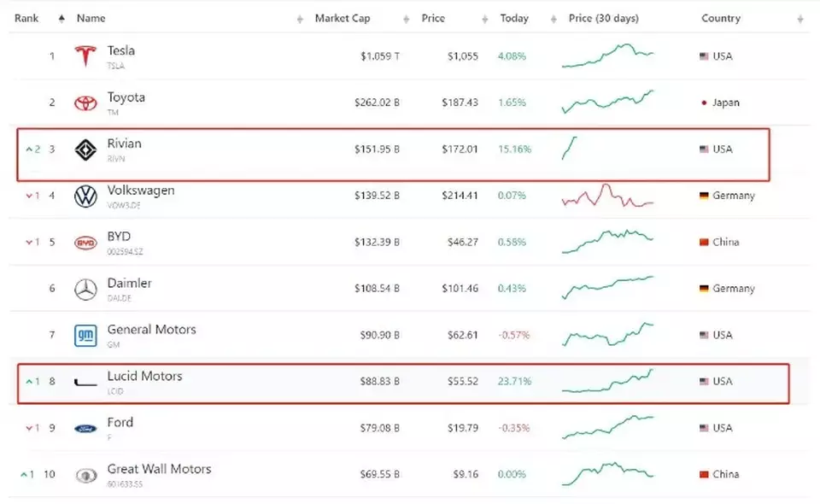Screen dimensions: 820x504
Task: Click the Germany flag in Volkswagen's row
Action: click(704, 196)
